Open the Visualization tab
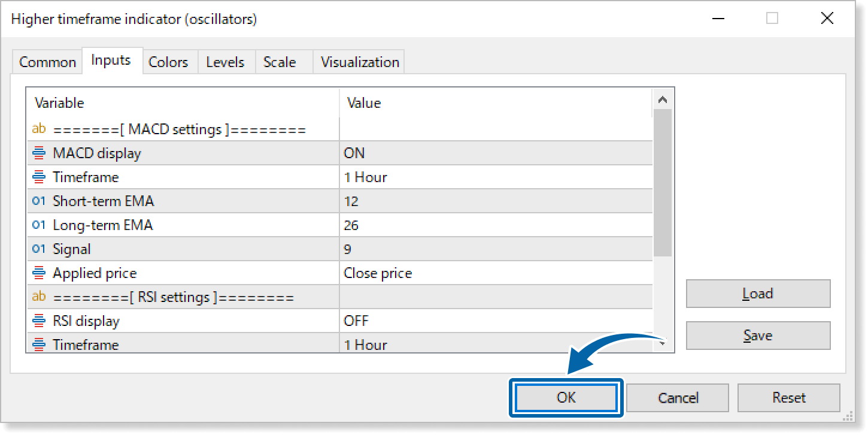Image resolution: width=868 pixels, height=435 pixels. click(x=359, y=62)
